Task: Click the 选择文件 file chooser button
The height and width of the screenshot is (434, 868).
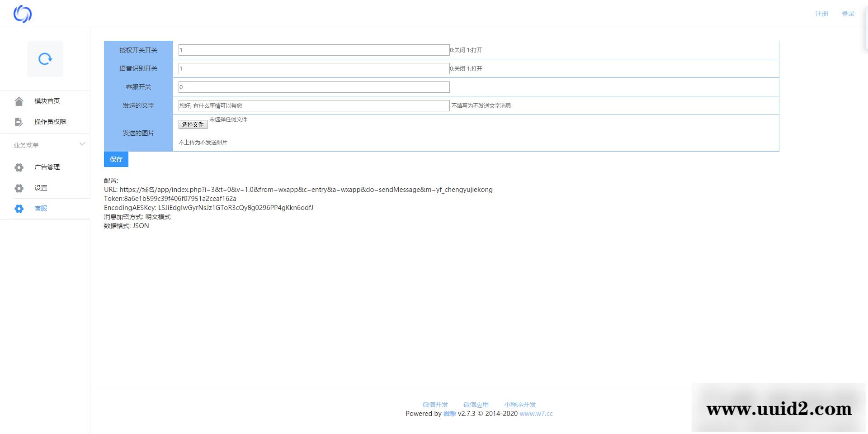Action: coord(193,124)
